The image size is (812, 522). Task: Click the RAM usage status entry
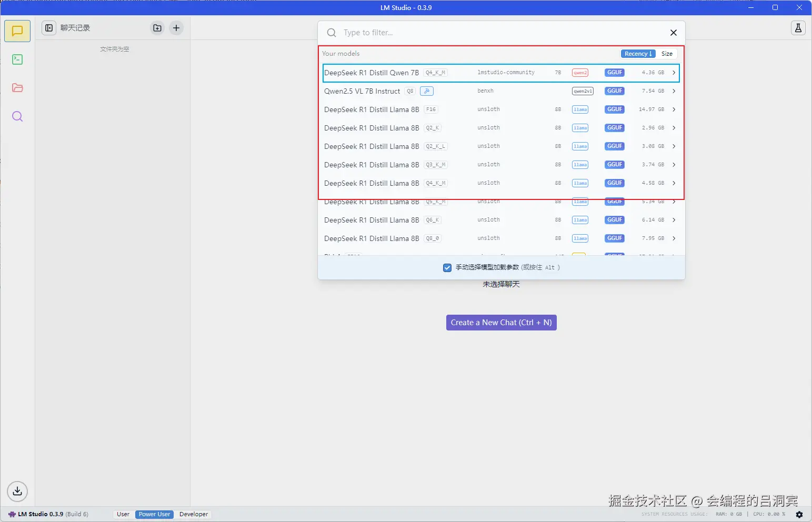(729, 514)
